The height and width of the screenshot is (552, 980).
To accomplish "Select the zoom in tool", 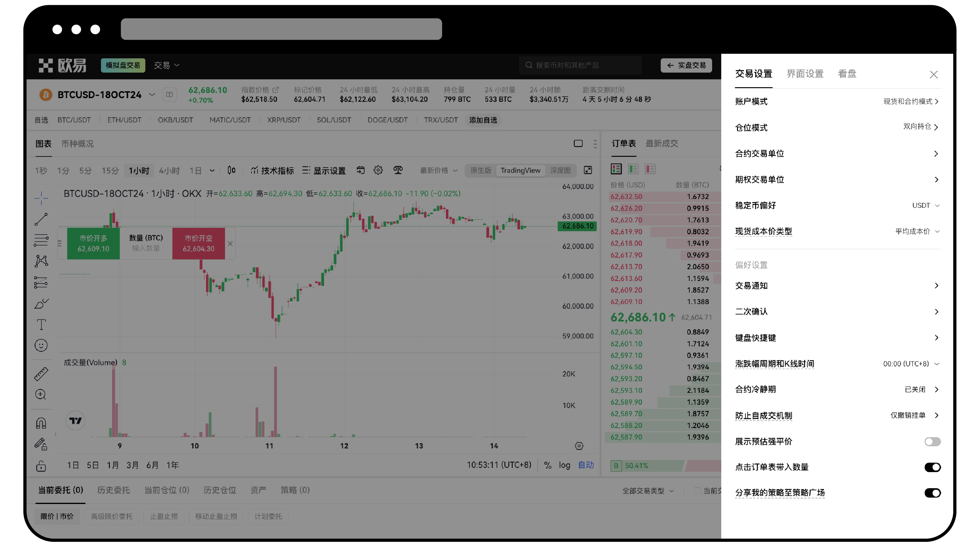I will 41,395.
